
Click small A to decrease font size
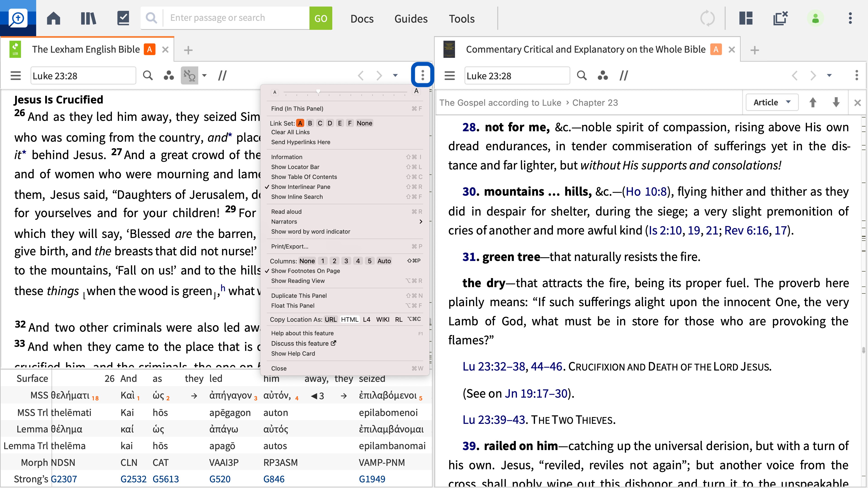click(275, 92)
